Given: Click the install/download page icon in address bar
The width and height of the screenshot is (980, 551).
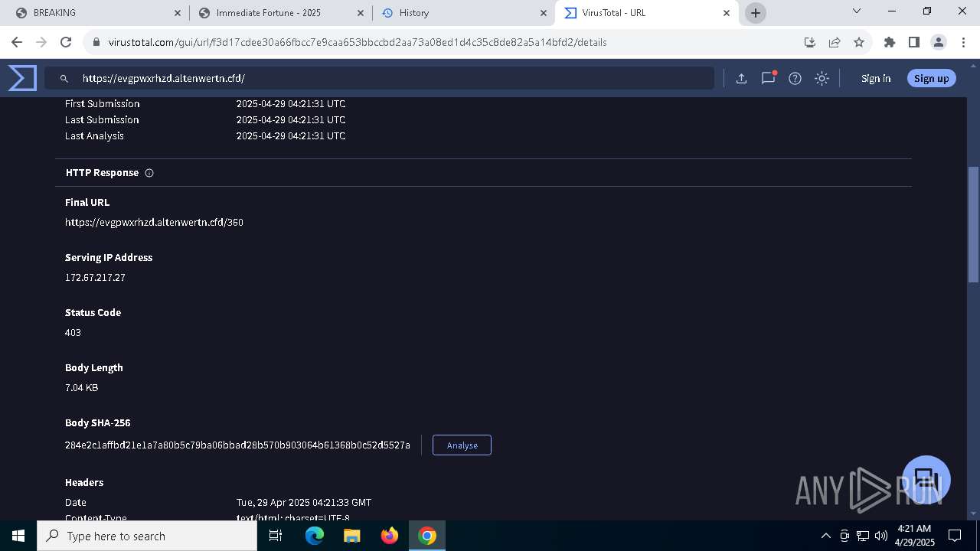Looking at the screenshot, I should pos(809,42).
